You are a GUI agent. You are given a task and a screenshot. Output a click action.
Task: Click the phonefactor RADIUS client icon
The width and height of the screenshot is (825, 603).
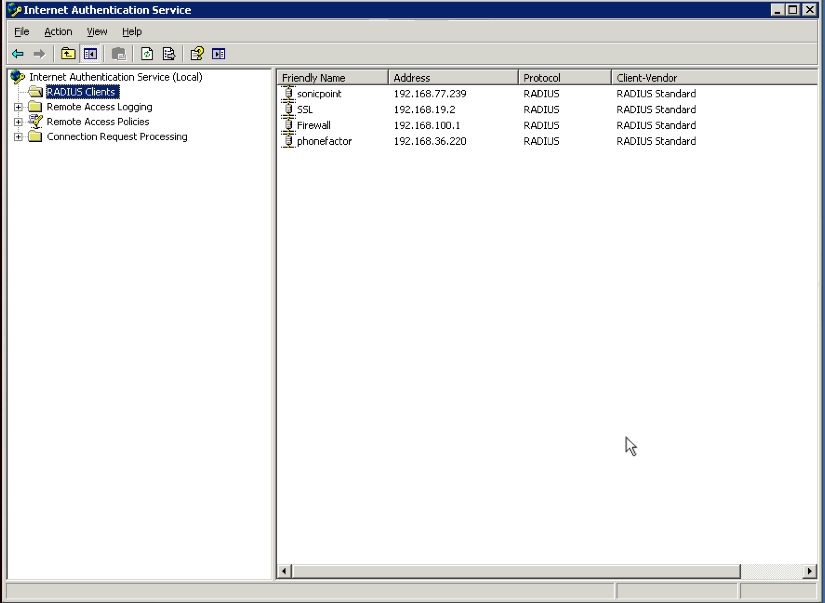(x=289, y=141)
